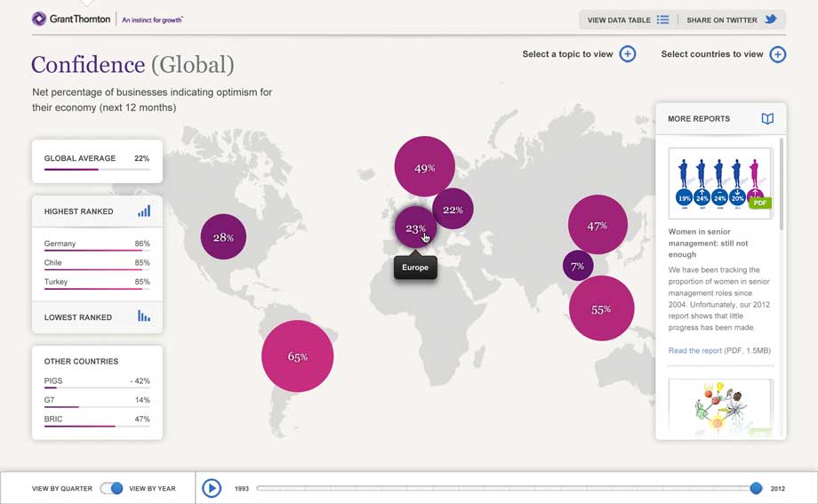Select the 65% South America bubble

(297, 356)
